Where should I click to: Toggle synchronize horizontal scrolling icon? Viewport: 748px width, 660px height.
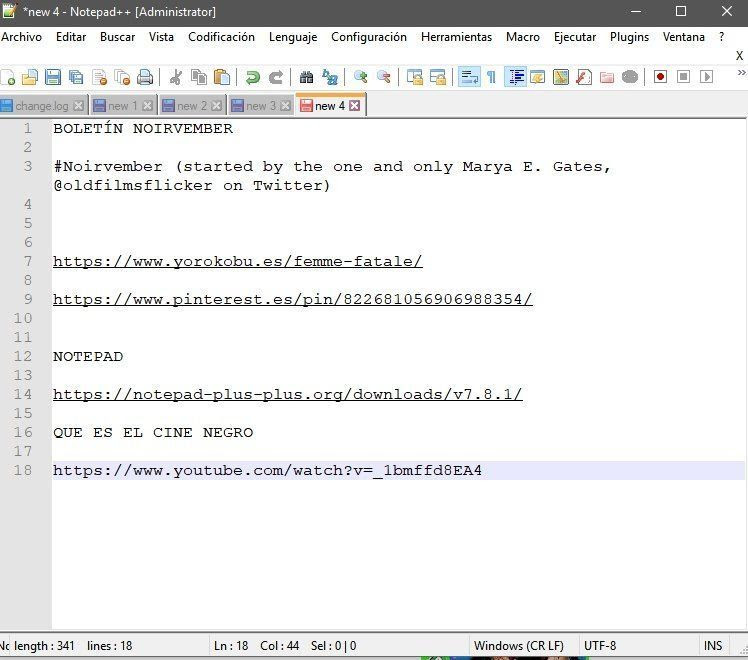tap(437, 77)
